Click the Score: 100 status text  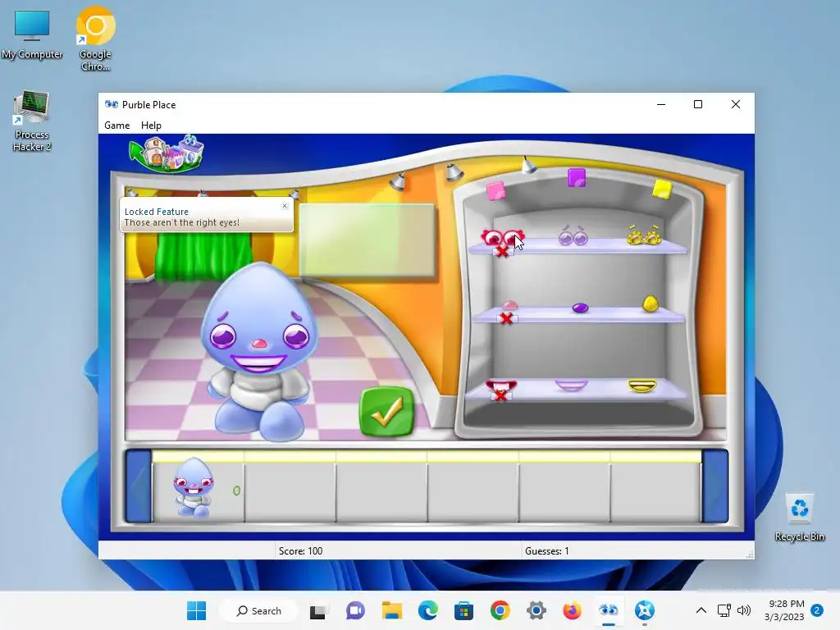point(300,550)
